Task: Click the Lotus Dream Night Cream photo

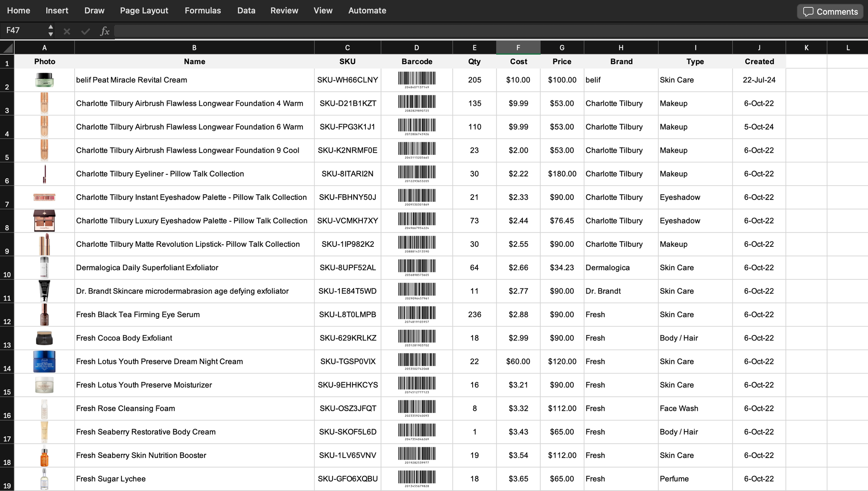Action: pyautogui.click(x=44, y=361)
